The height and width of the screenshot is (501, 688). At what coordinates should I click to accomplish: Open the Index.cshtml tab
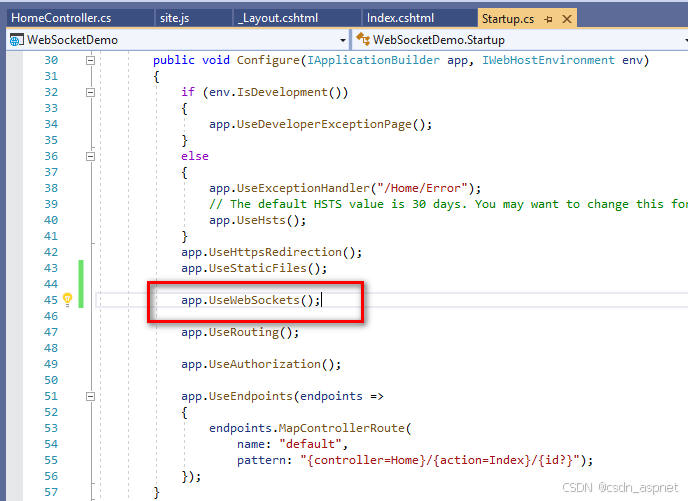coord(400,18)
